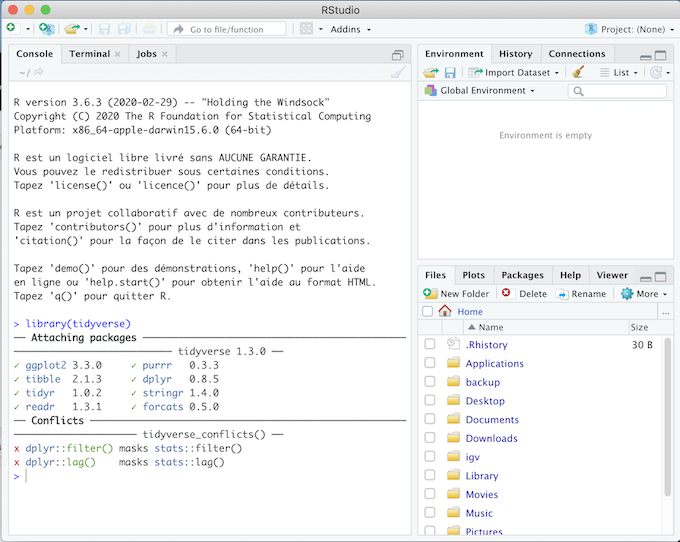Clear environment objects with broom icon

pos(577,72)
